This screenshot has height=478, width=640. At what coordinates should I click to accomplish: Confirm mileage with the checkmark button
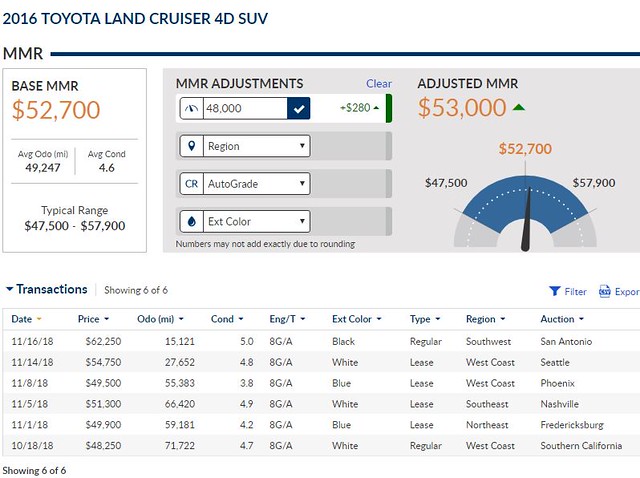click(x=299, y=108)
